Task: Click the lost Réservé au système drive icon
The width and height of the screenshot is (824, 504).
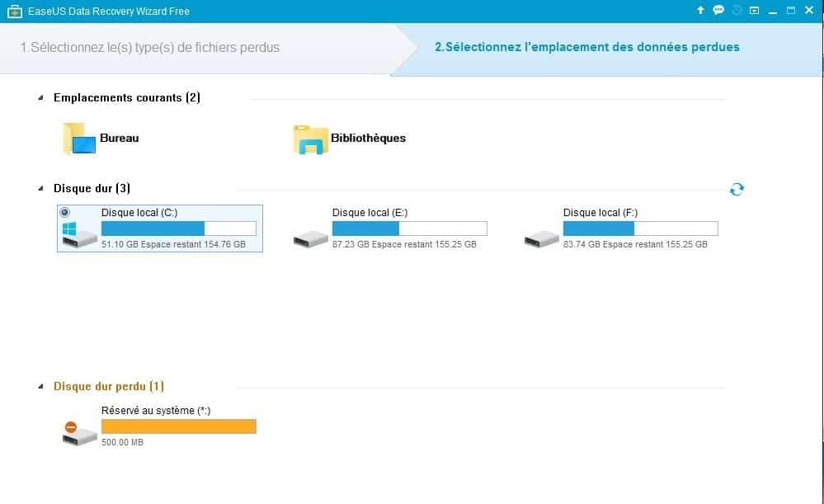Action: pos(79,434)
